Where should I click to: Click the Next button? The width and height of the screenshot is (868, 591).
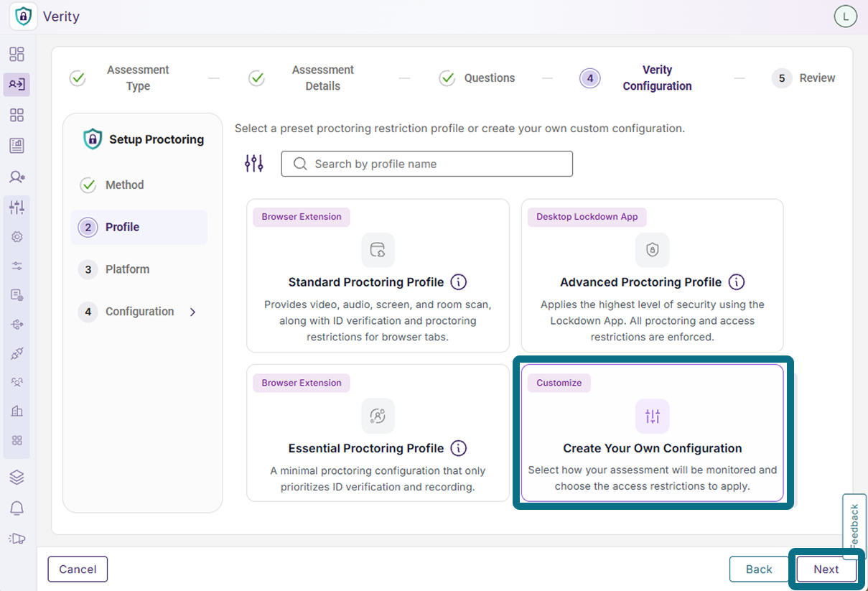pos(826,569)
